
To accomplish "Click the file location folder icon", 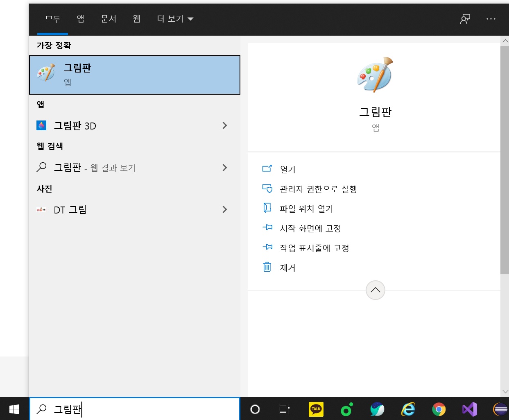I will point(267,208).
